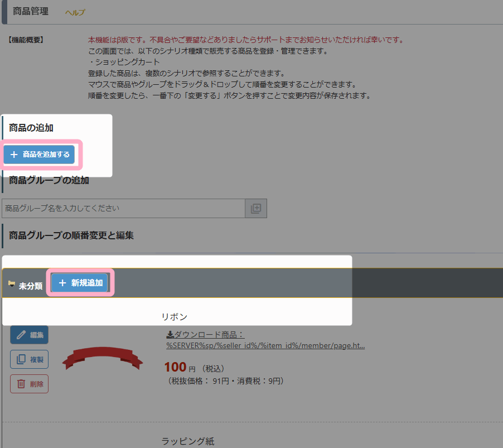Open the ダウンロード商品 link
The image size is (503, 448).
click(x=205, y=335)
